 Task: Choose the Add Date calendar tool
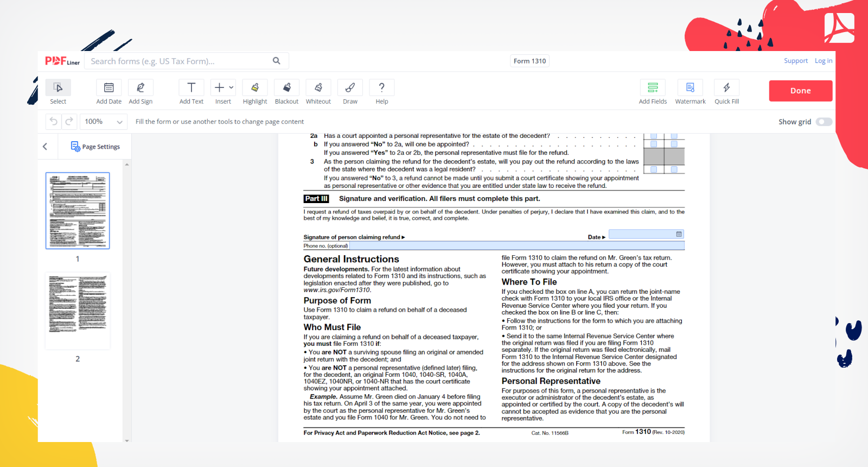pos(109,92)
